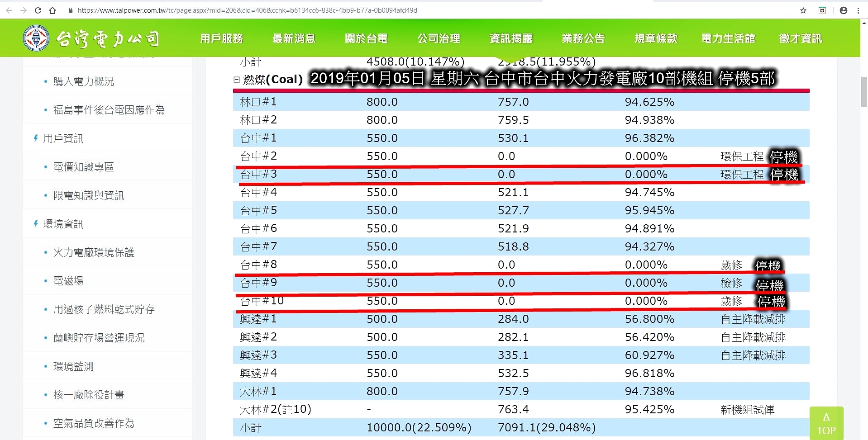868x440 pixels.
Task: Select 大林#2(註10) unit name
Action: click(x=276, y=409)
